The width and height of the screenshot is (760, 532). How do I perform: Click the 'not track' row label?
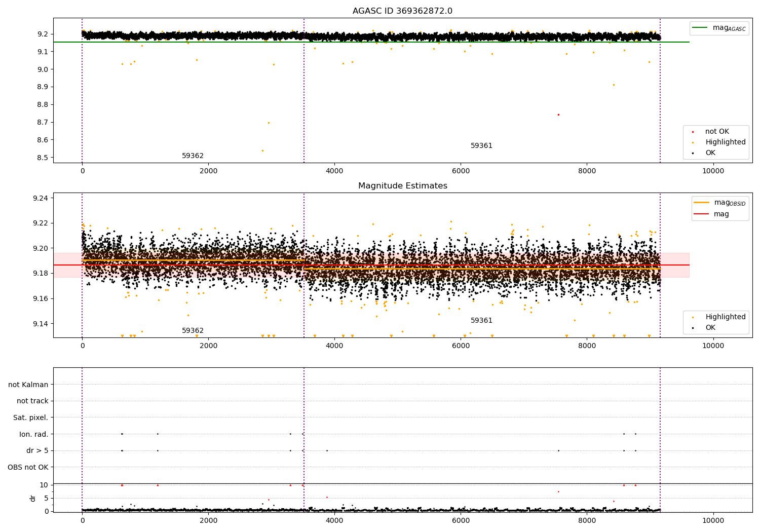coord(32,401)
